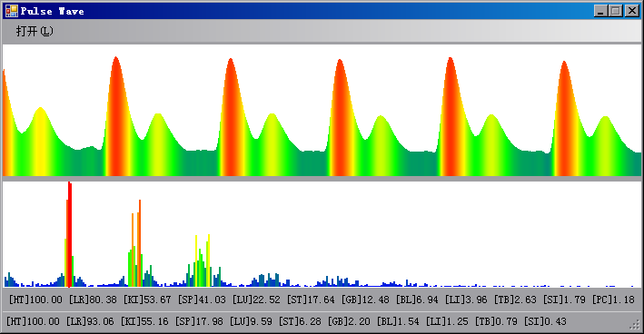Open the 打开(L) menu
Viewport: 644px width, 334px height.
(x=35, y=31)
